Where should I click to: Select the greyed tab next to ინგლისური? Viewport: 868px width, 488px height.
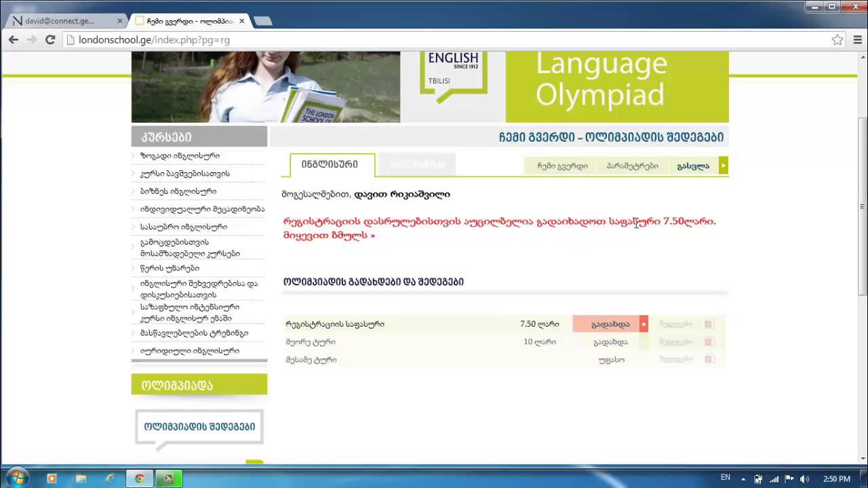pos(416,164)
